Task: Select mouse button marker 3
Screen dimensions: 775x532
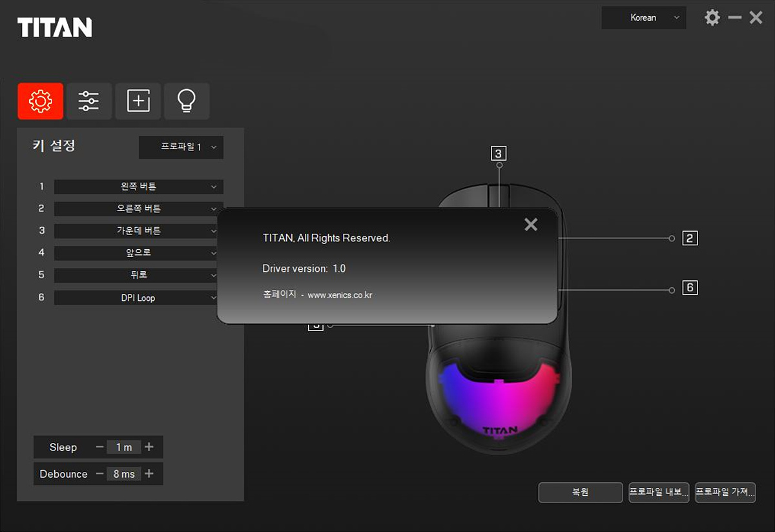Action: click(498, 154)
